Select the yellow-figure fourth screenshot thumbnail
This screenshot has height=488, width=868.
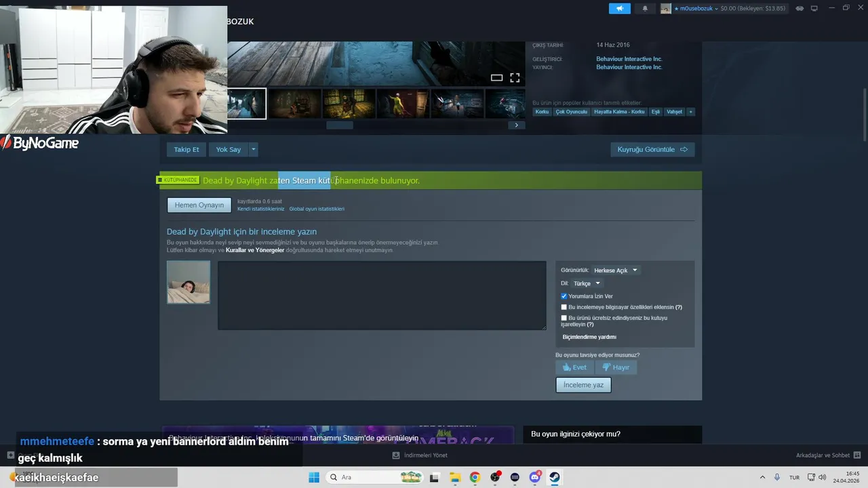(x=403, y=104)
